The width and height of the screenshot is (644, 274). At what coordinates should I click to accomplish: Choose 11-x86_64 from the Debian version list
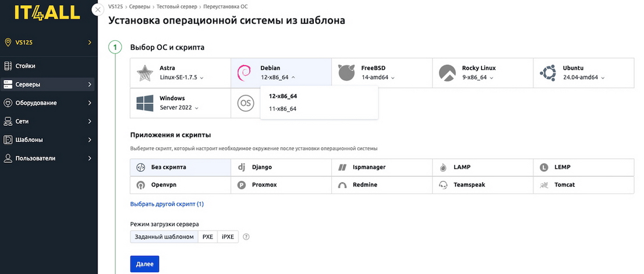pyautogui.click(x=283, y=109)
